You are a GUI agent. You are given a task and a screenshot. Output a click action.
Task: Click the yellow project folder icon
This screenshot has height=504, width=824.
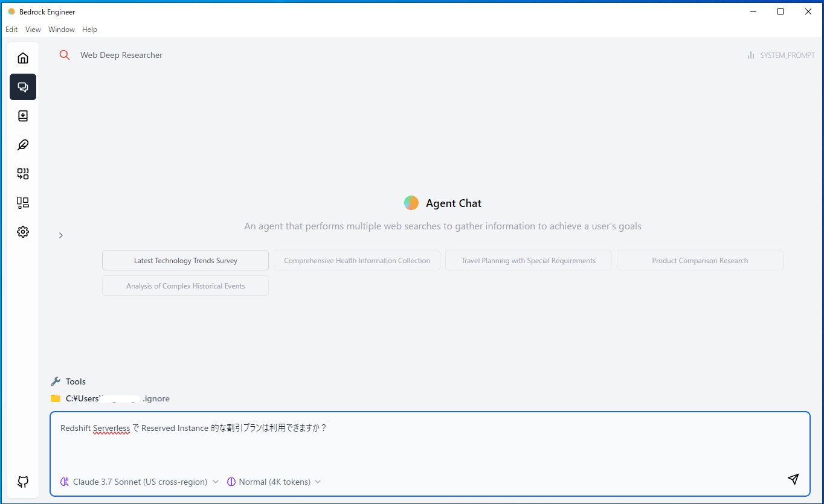pos(56,398)
